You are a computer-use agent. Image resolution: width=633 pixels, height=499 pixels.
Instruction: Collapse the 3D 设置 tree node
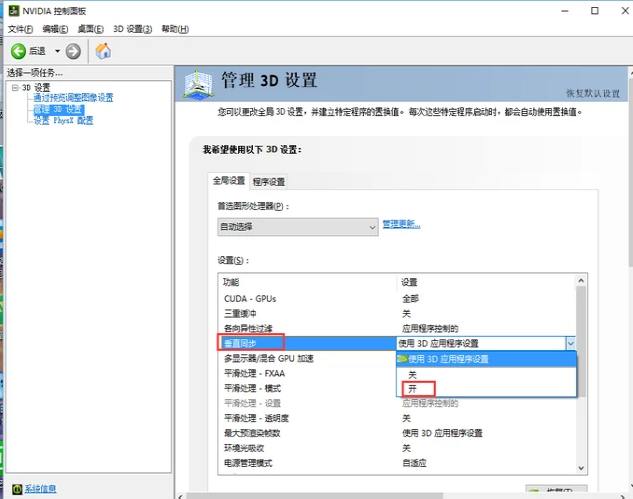click(14, 87)
